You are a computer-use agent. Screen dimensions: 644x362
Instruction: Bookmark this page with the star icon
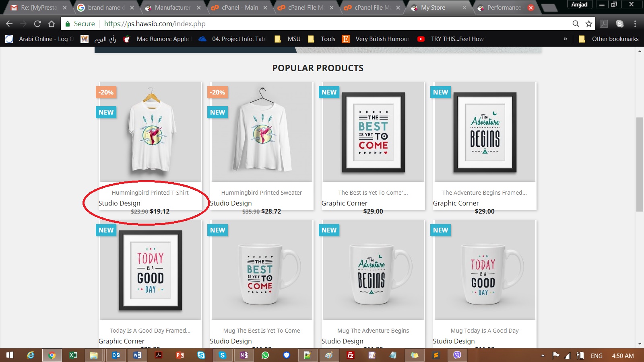589,24
